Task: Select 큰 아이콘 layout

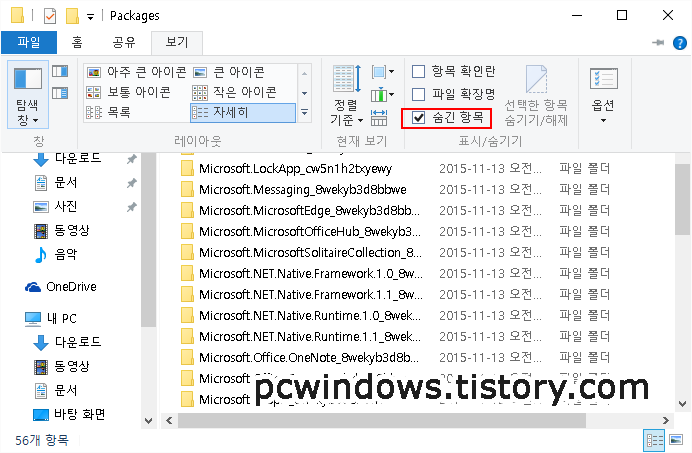Action: pos(229,72)
